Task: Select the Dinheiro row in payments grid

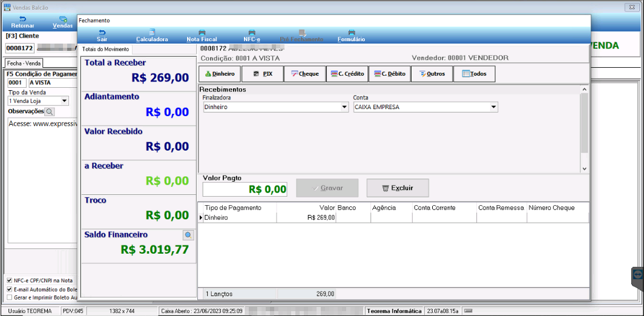Action: pyautogui.click(x=393, y=218)
